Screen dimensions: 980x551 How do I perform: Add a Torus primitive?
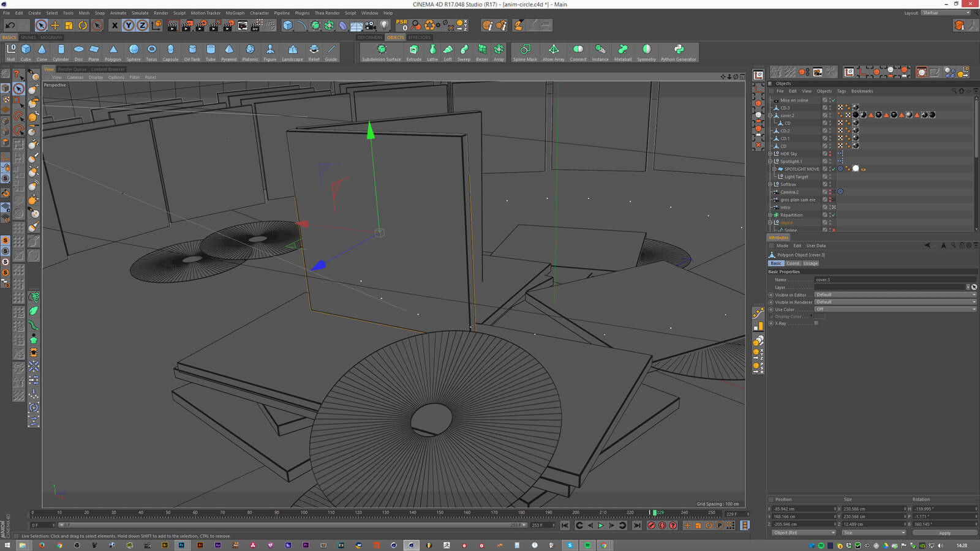coord(151,53)
